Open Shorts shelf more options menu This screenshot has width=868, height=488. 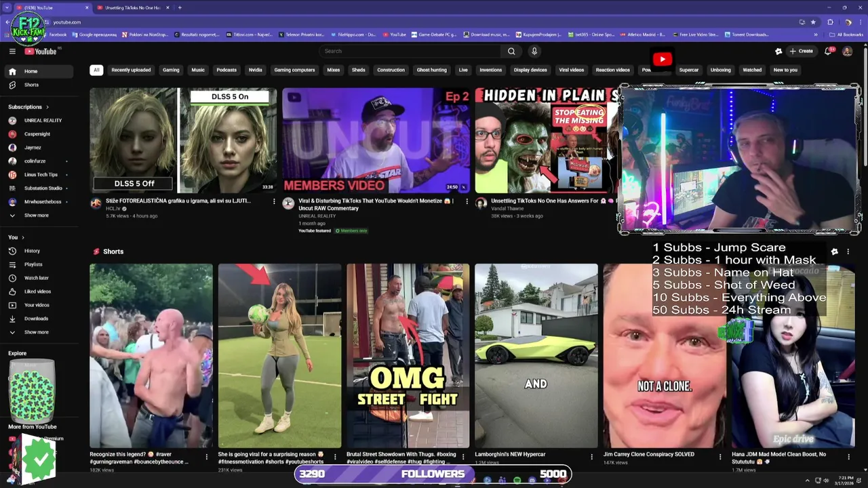click(848, 251)
